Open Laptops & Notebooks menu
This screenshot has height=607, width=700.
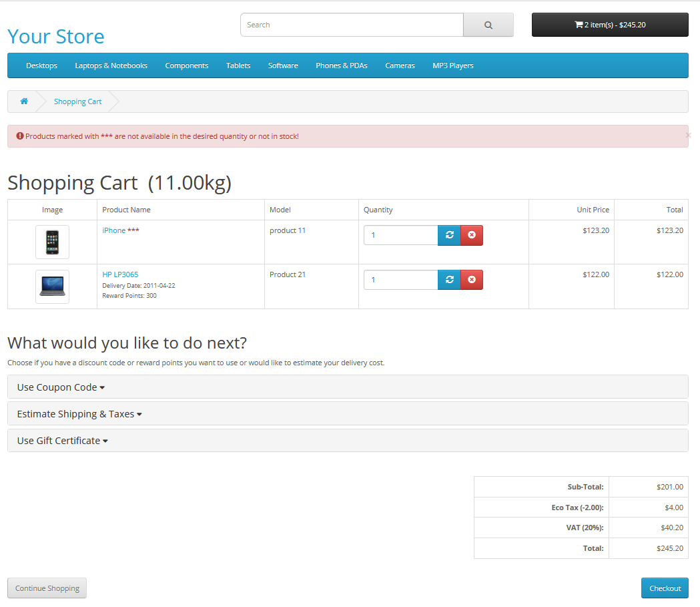(111, 65)
